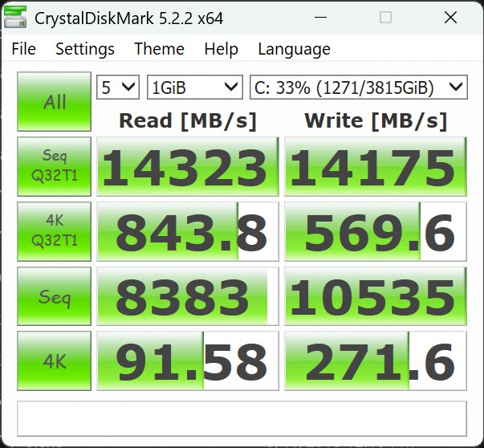Run the plain 4K benchmark
The height and width of the screenshot is (448, 484).
click(54, 361)
